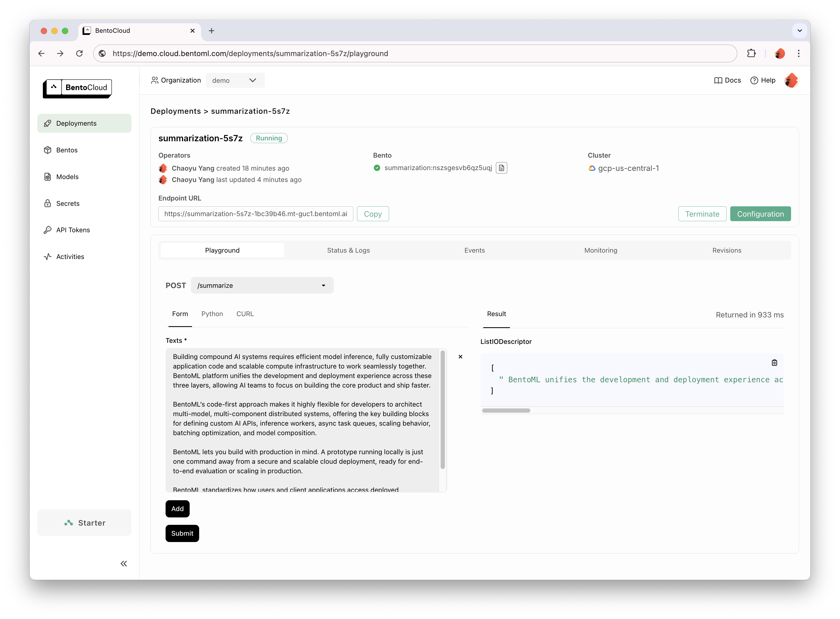Click the Copy endpoint URL button
This screenshot has height=619, width=840.
tap(373, 213)
